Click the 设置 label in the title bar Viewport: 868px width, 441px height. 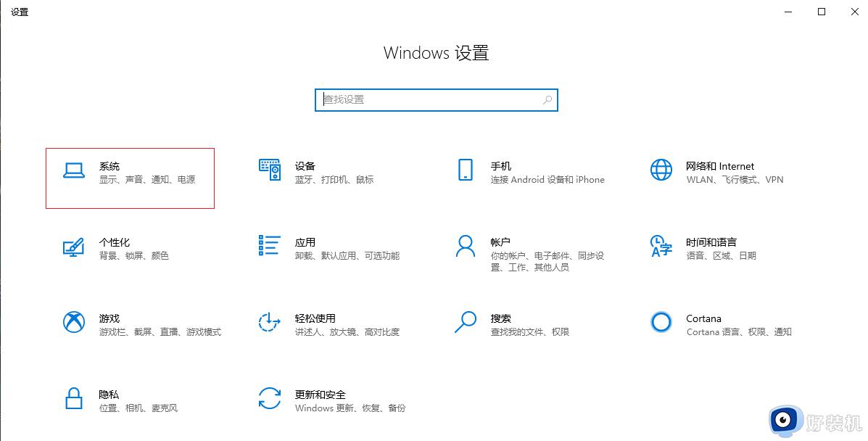20,12
